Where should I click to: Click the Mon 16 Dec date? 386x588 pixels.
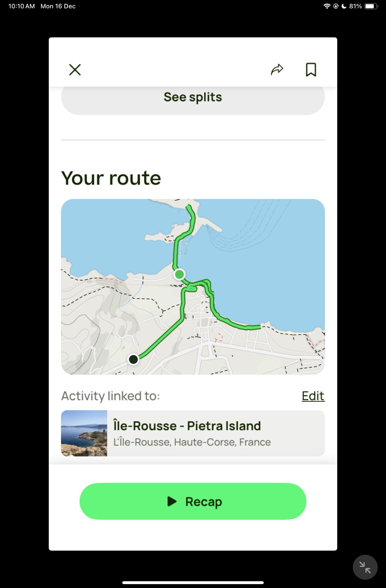click(x=58, y=6)
